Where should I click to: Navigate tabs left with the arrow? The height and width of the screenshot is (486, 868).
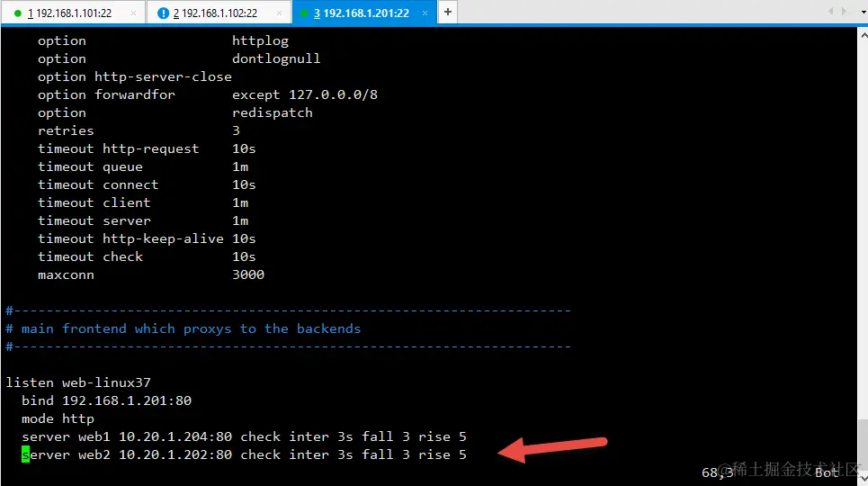[830, 12]
